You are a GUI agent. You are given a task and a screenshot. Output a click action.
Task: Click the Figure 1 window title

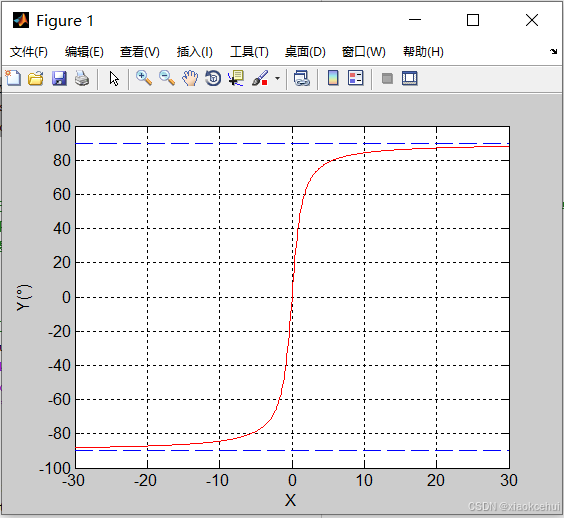click(65, 21)
